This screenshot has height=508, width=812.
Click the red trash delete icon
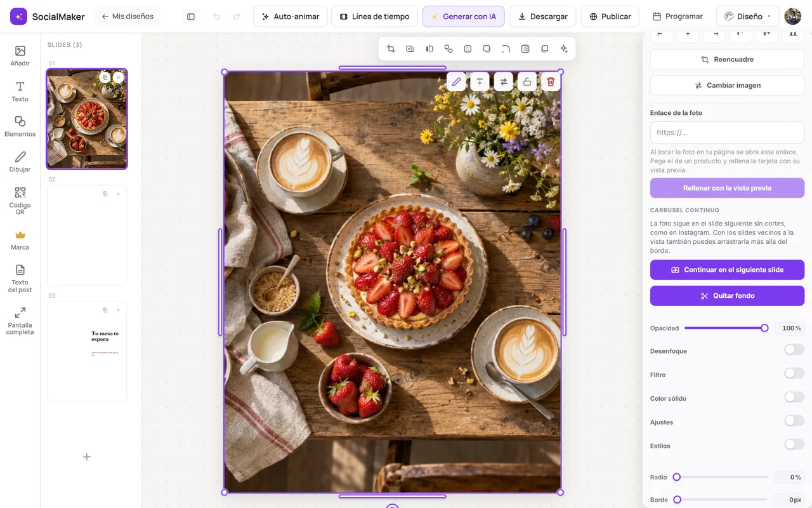551,81
